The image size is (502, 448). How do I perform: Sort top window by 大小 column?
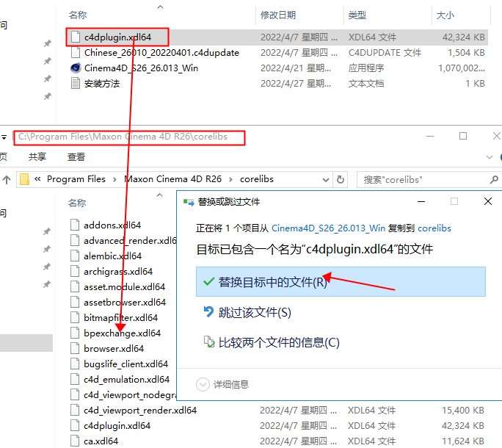pos(445,15)
